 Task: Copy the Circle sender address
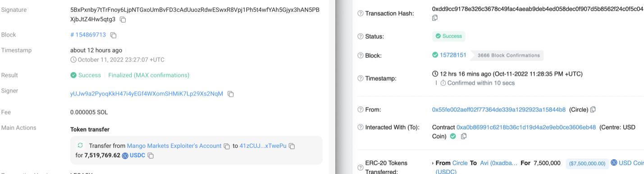coord(593,109)
